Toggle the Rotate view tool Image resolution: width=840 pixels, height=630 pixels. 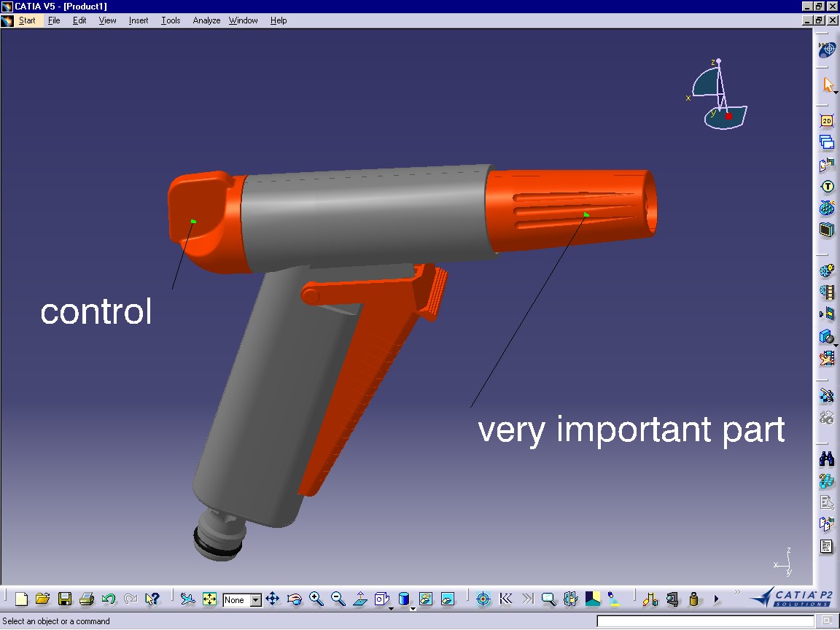294,599
